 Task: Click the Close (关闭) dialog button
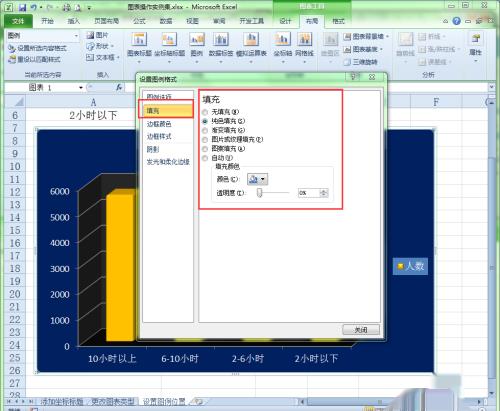(361, 330)
